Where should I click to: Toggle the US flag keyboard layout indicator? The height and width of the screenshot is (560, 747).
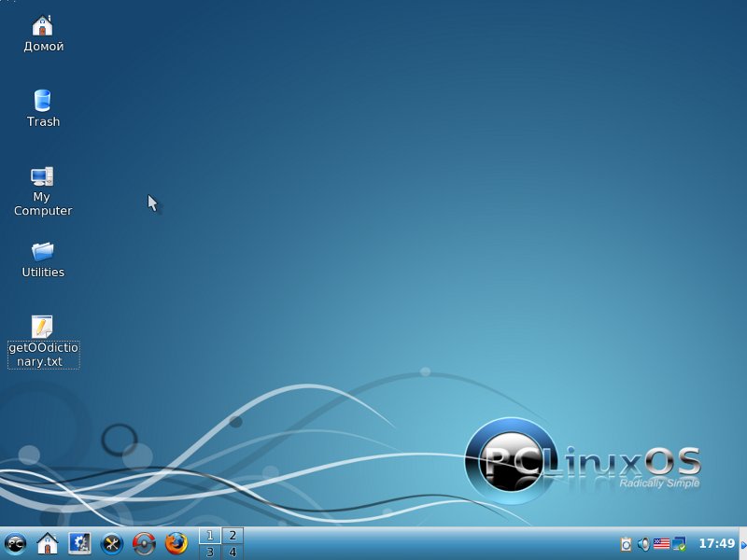point(661,543)
